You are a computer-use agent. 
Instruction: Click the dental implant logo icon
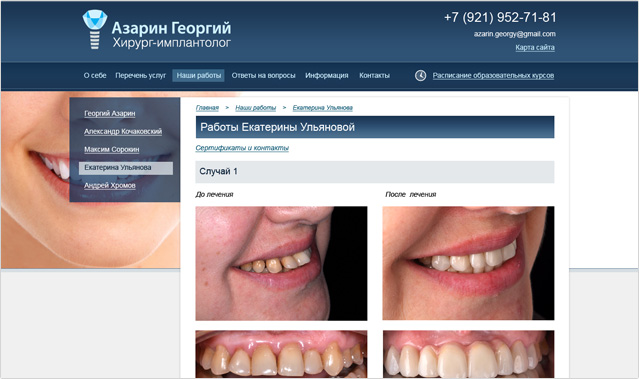(x=95, y=29)
